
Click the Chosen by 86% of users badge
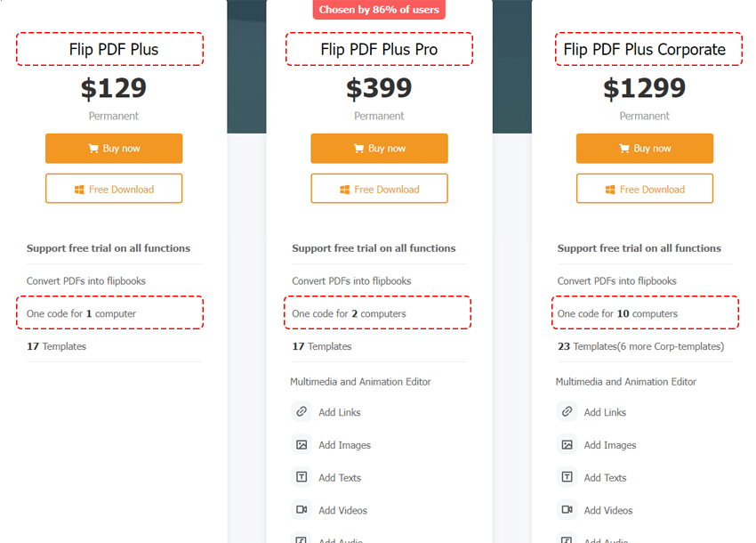pyautogui.click(x=379, y=10)
